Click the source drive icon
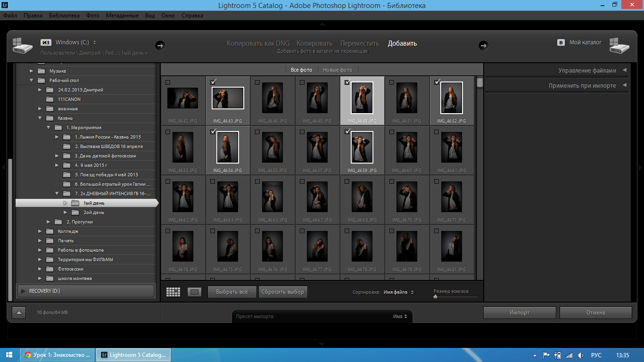644x362 pixels. tap(22, 45)
